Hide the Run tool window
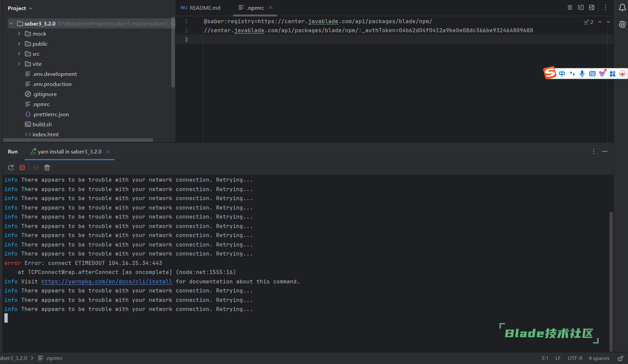628x364 pixels. coord(605,152)
